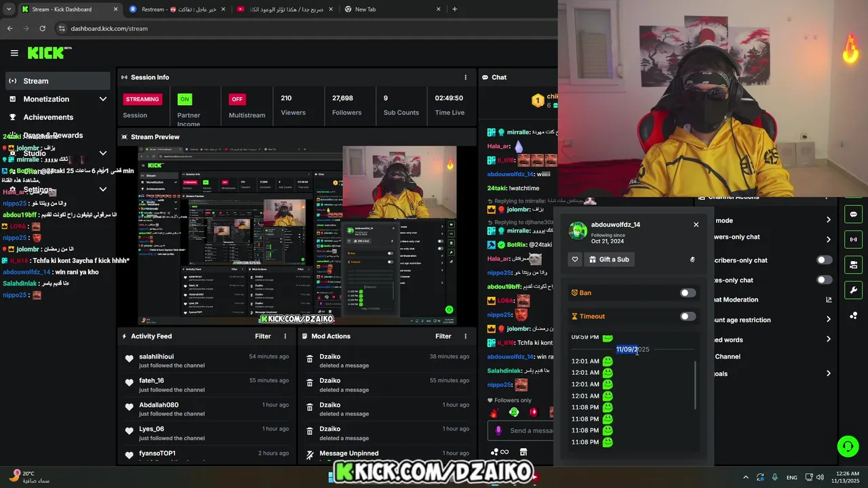Viewport: 868px width, 488px height.
Task: Toggle the green ON partner income badge
Action: click(x=184, y=99)
